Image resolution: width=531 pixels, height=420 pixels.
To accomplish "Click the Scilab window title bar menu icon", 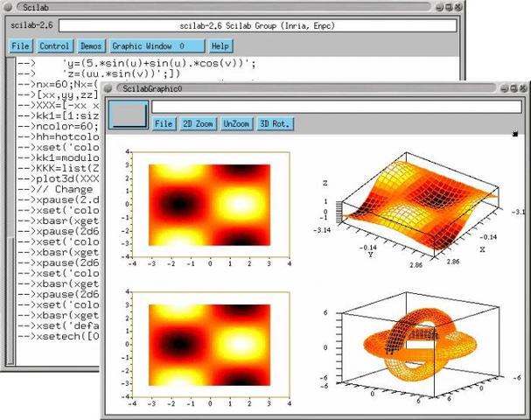I will tap(9, 7).
